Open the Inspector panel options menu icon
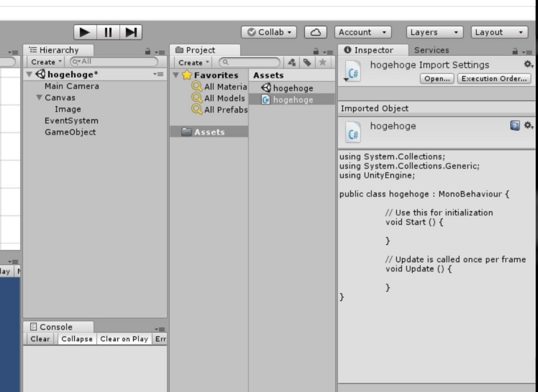538x392 pixels. [527, 52]
